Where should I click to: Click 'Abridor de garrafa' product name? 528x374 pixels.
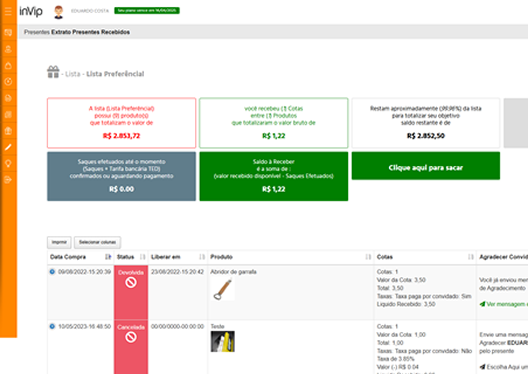[233, 272]
